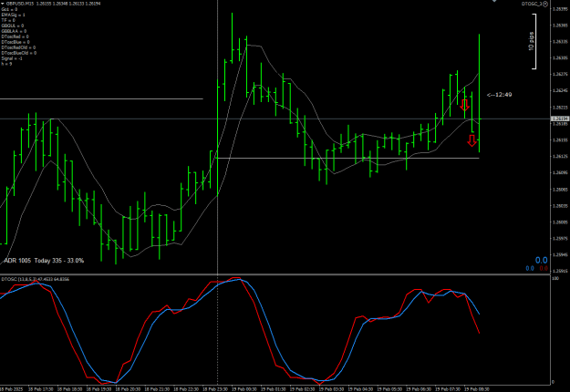
Task: Click the 'DToscRedOld = 0' debug line
Action: pos(18,47)
